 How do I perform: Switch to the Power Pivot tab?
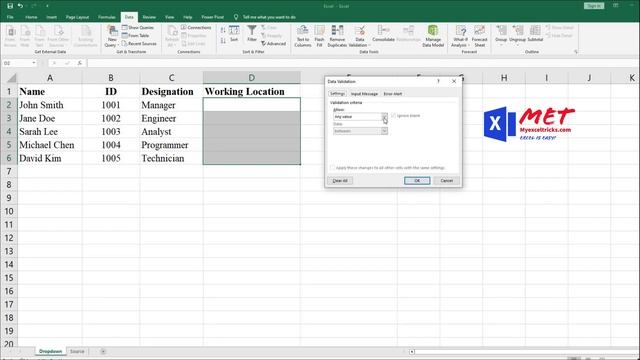[212, 17]
